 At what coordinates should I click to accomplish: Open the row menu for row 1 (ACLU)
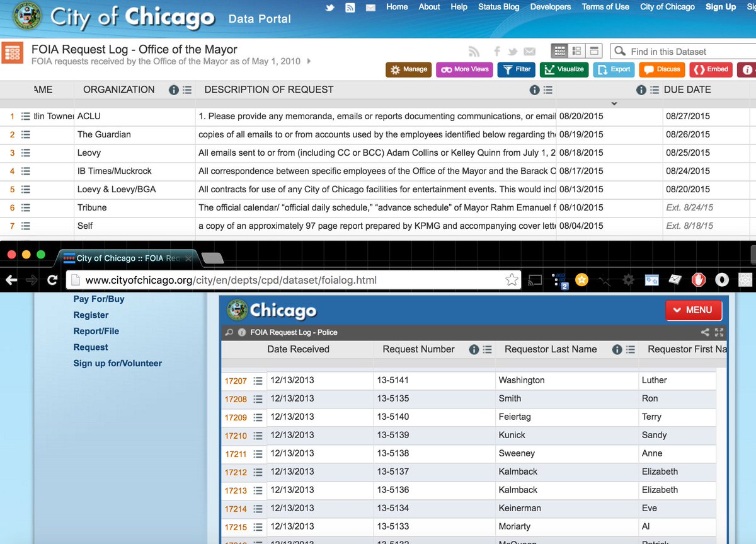[26, 116]
